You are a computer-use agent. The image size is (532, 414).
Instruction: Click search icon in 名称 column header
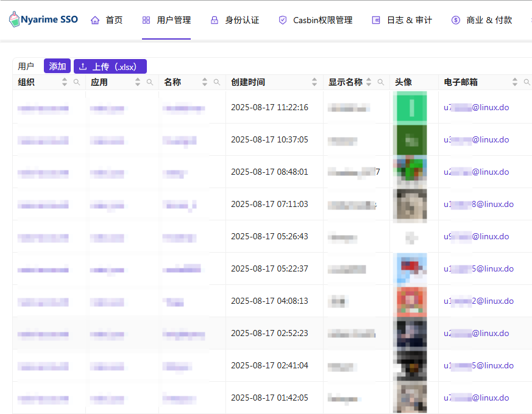217,82
